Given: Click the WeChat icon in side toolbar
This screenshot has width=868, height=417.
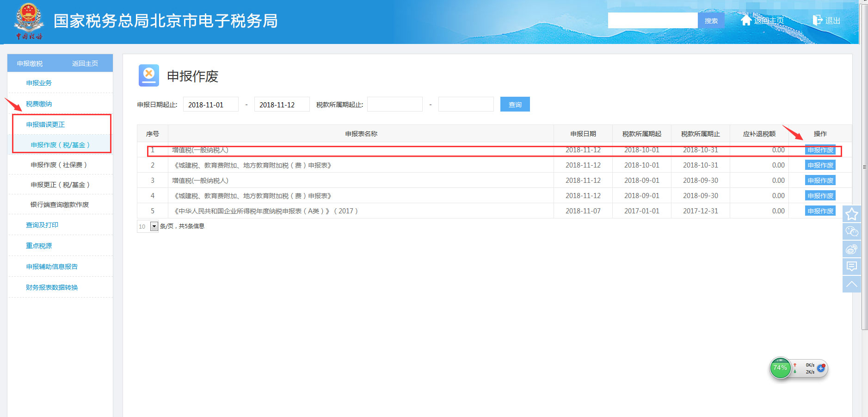Looking at the screenshot, I should (x=851, y=231).
